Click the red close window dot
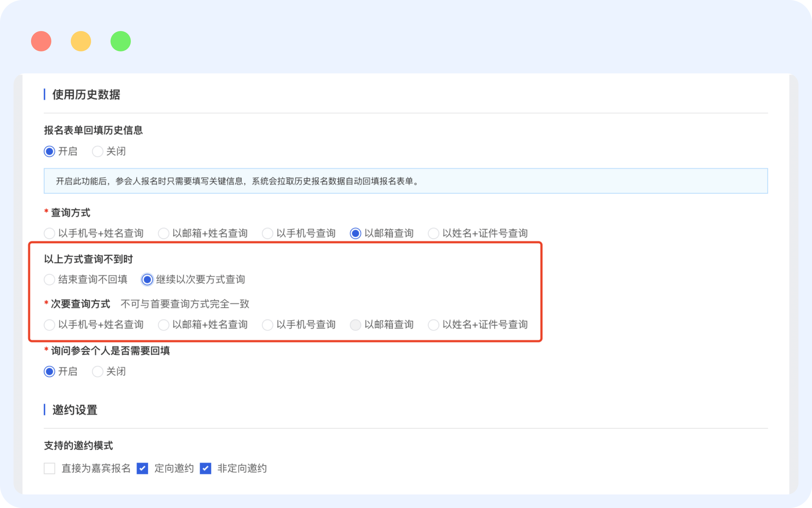 coord(41,41)
